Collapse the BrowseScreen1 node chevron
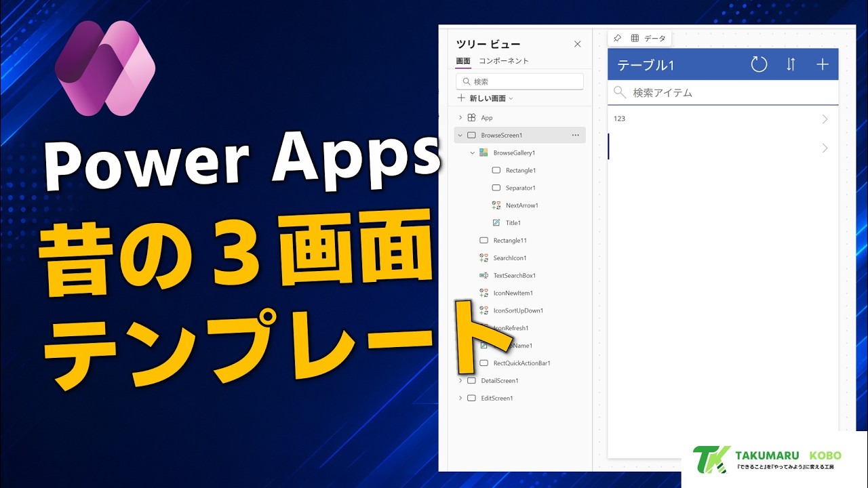The width and height of the screenshot is (868, 488). 460,136
